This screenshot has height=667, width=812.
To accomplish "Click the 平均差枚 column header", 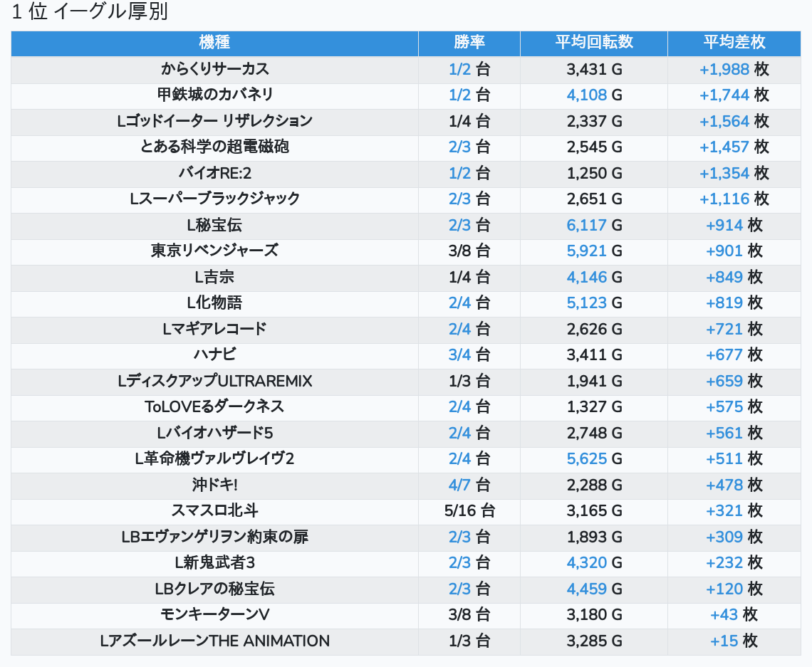I will pyautogui.click(x=734, y=43).
